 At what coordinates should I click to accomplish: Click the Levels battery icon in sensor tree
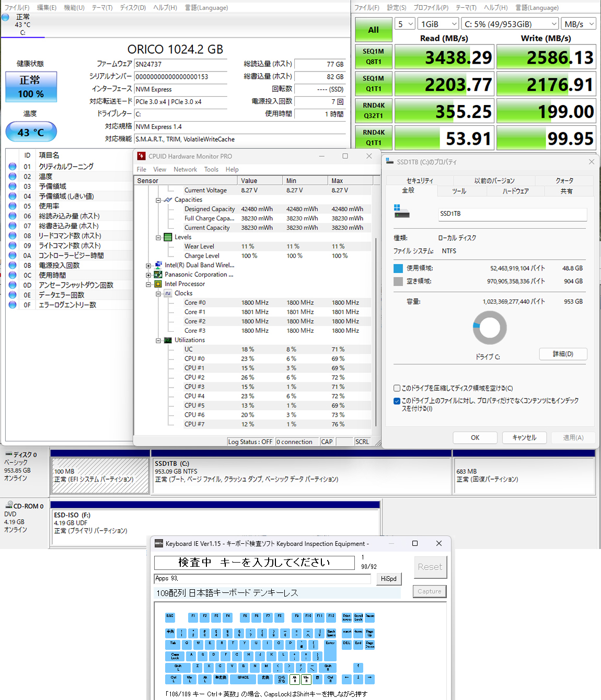click(168, 237)
